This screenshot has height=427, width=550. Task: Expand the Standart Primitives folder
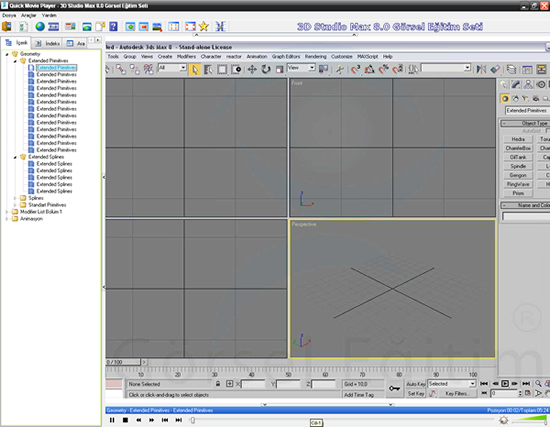click(15, 205)
